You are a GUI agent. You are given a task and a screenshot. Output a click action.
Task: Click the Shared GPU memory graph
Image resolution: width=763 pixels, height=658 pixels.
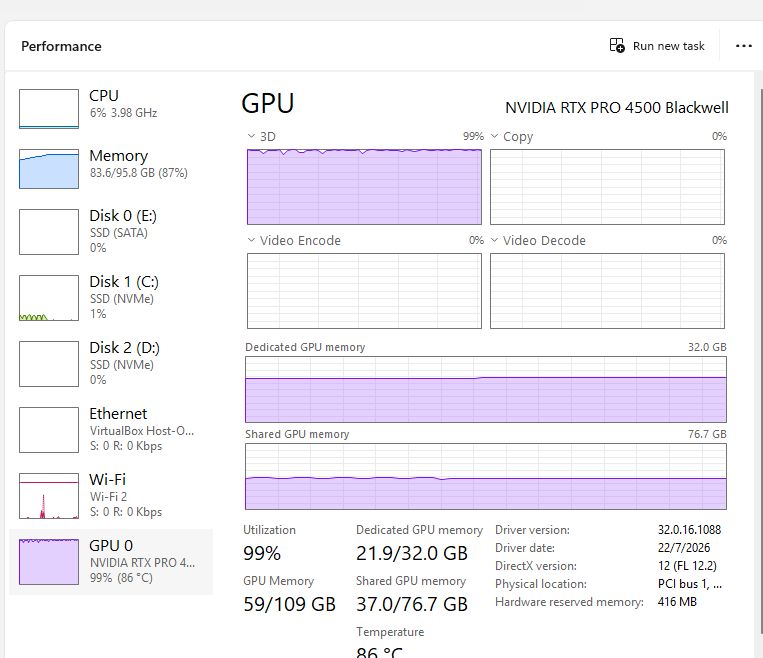(x=486, y=476)
